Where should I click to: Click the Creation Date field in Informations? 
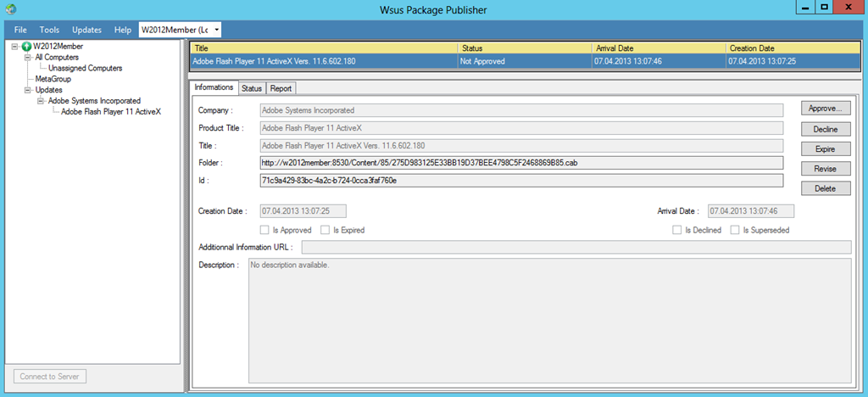click(x=303, y=211)
